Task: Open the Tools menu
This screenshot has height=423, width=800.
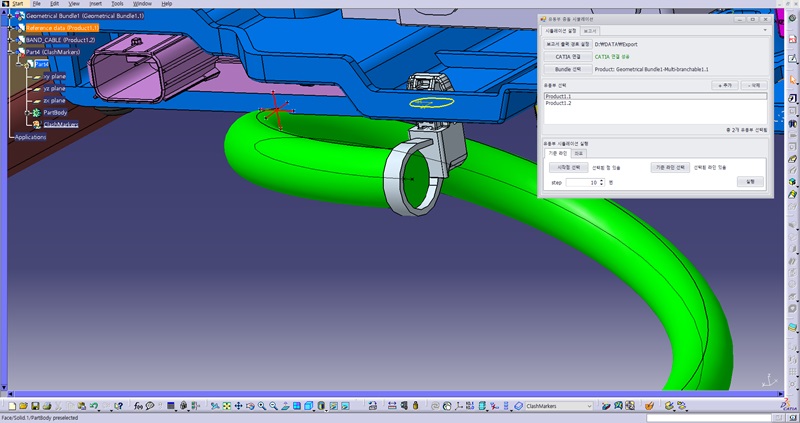Action: 117,4
